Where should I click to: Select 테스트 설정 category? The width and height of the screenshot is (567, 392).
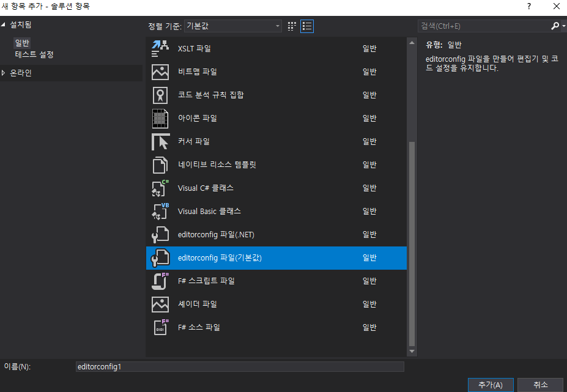(x=34, y=54)
